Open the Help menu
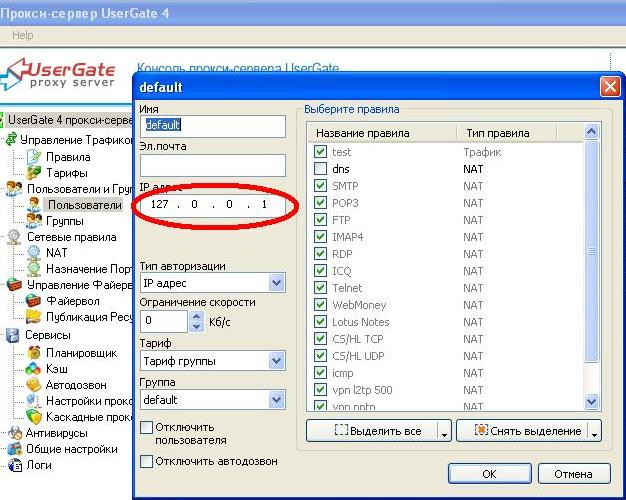626x500 pixels. (22, 35)
